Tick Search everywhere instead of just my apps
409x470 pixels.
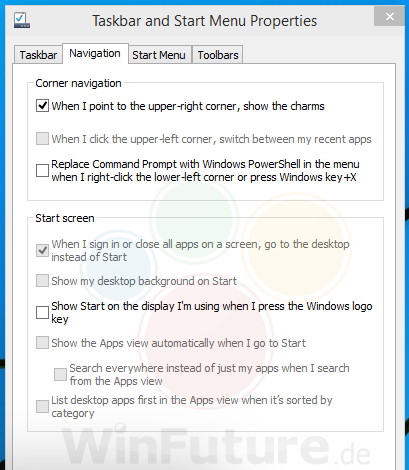pos(60,374)
